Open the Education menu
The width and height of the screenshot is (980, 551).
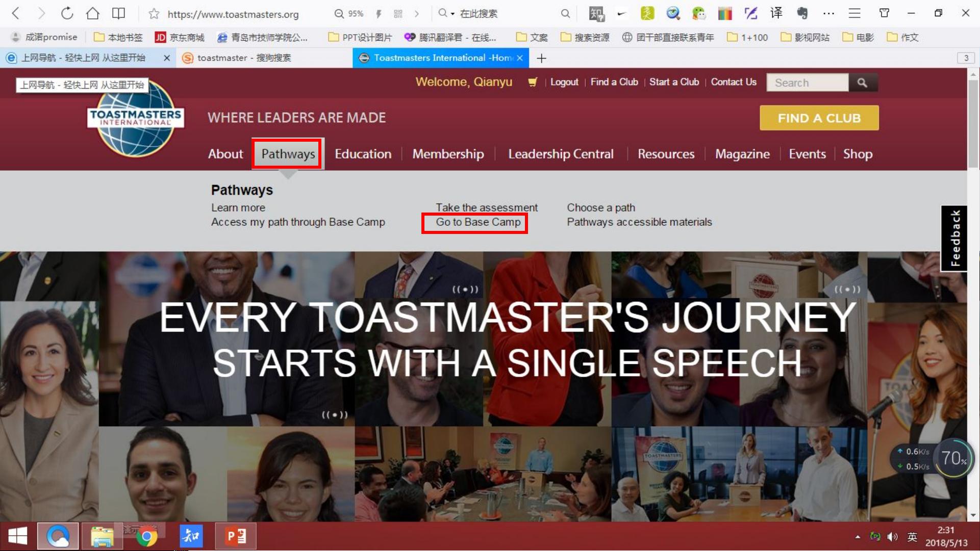pyautogui.click(x=363, y=154)
